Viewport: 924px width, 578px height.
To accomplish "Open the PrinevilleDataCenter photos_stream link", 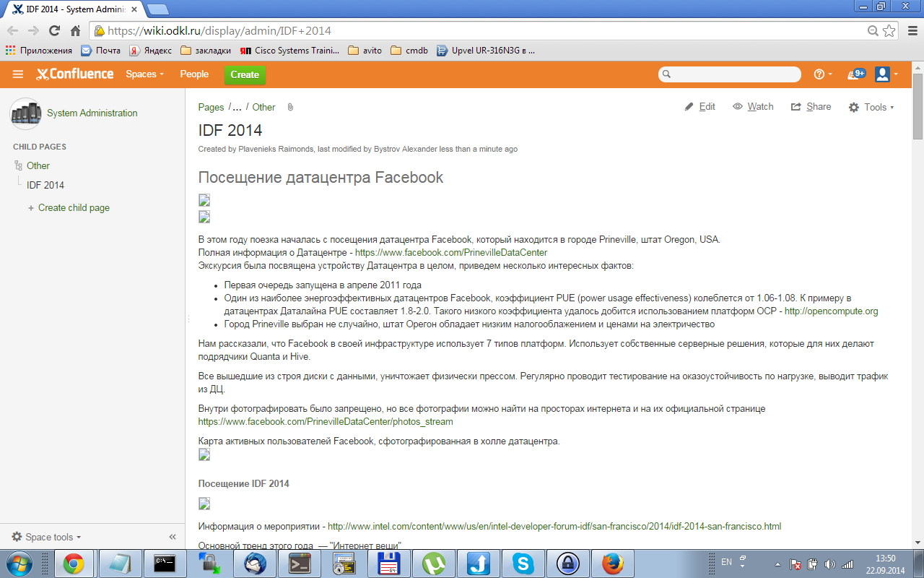I will (326, 422).
